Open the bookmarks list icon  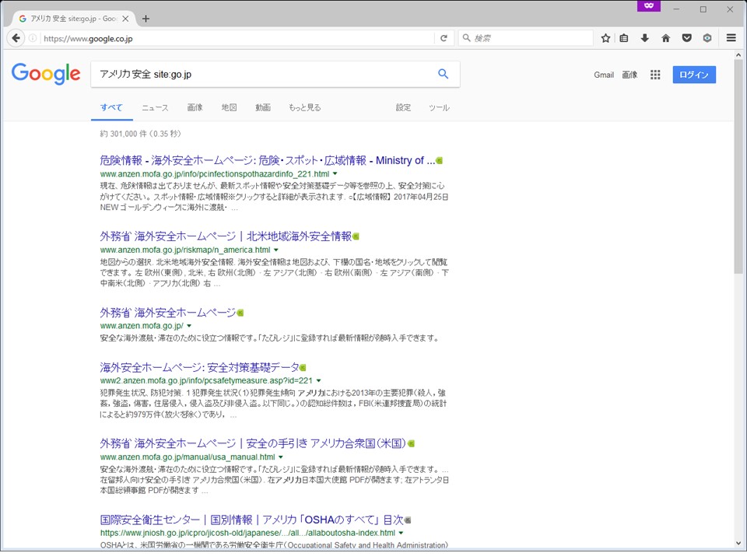(623, 38)
